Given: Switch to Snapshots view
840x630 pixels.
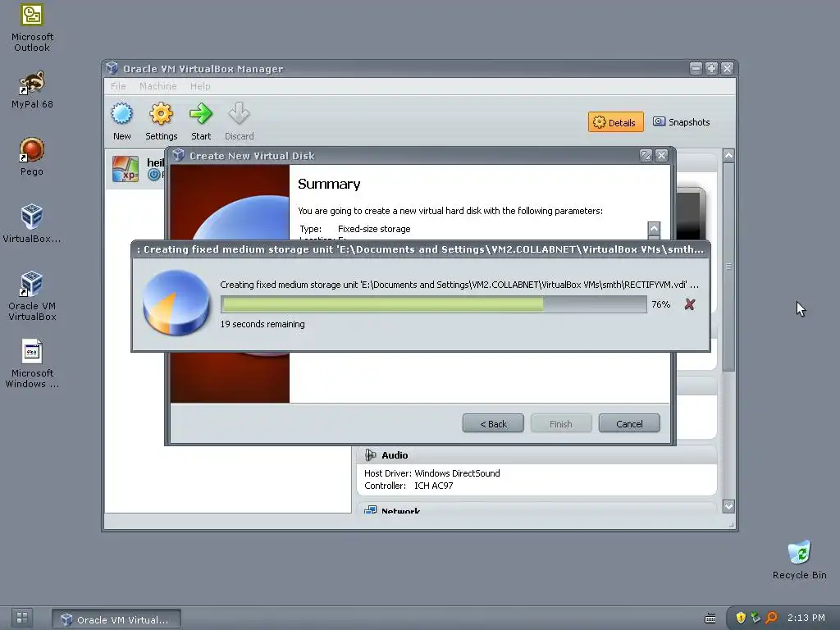Looking at the screenshot, I should pyautogui.click(x=682, y=122).
